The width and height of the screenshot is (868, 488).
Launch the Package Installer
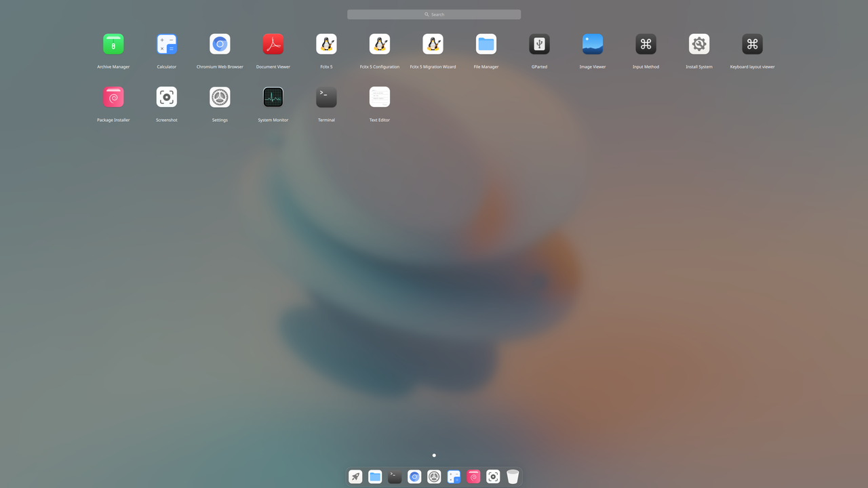click(x=113, y=96)
